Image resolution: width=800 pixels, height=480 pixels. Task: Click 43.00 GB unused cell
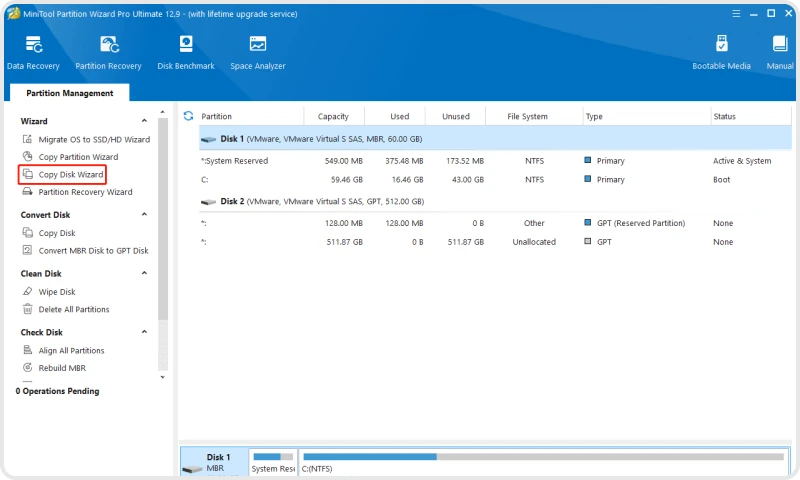pos(468,180)
